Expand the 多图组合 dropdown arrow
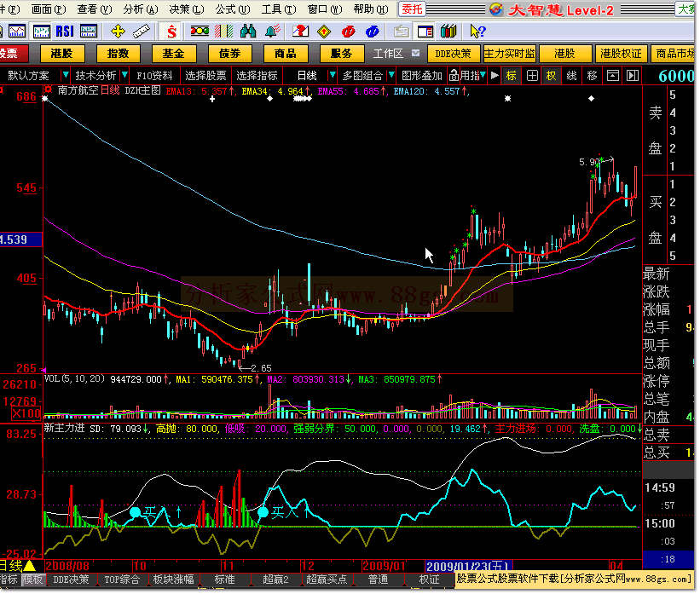The width and height of the screenshot is (700, 594). click(x=391, y=75)
